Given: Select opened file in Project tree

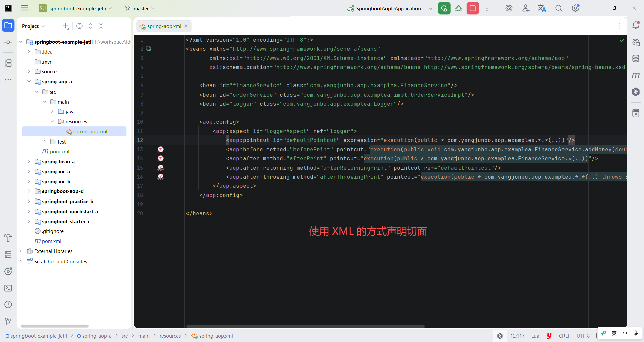Looking at the screenshot, I should pyautogui.click(x=79, y=26).
